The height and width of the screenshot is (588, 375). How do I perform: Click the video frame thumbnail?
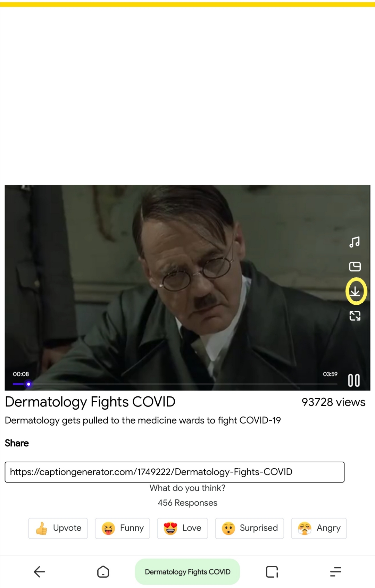[x=187, y=288]
